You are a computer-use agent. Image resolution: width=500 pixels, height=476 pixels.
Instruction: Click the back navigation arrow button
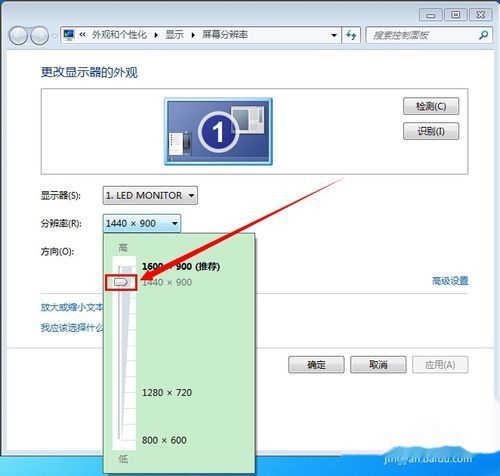[18, 35]
